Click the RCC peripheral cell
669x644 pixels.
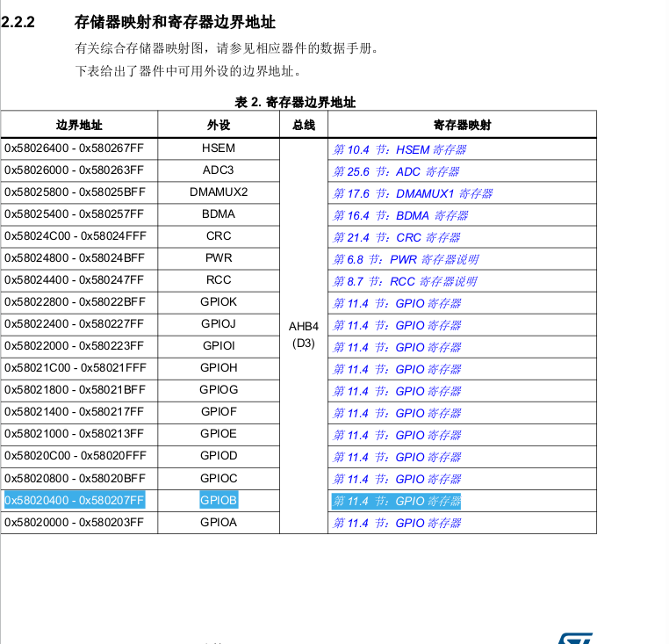tap(219, 280)
